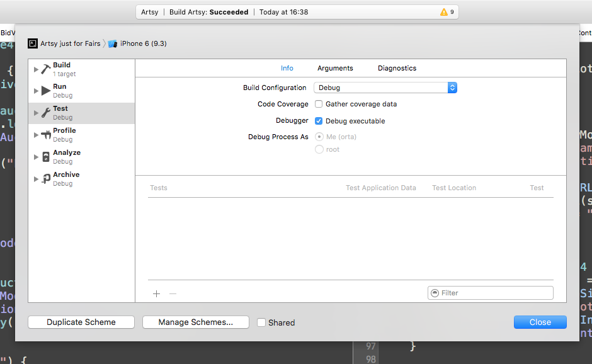Click the iPhone 6 simulator icon
Viewport: 592px width, 364px height.
point(113,44)
